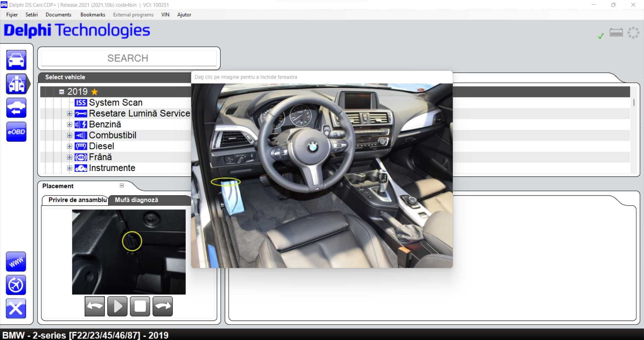Open the single car diagnostics icon in sidebar

(x=16, y=60)
